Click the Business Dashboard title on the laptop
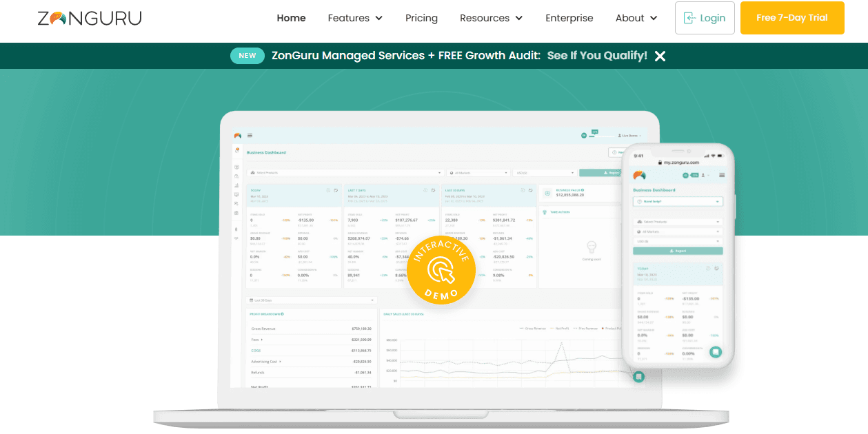 pos(265,152)
